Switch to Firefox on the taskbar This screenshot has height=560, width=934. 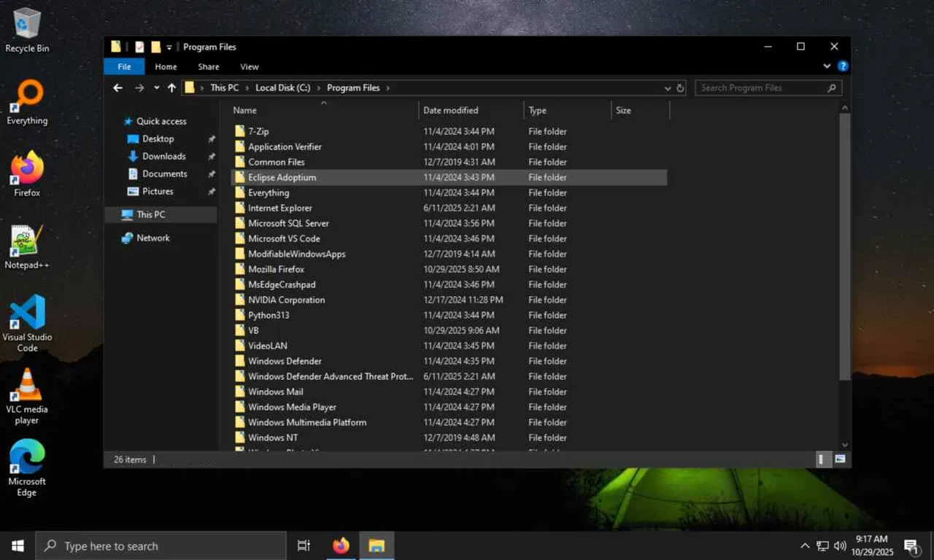pyautogui.click(x=341, y=545)
